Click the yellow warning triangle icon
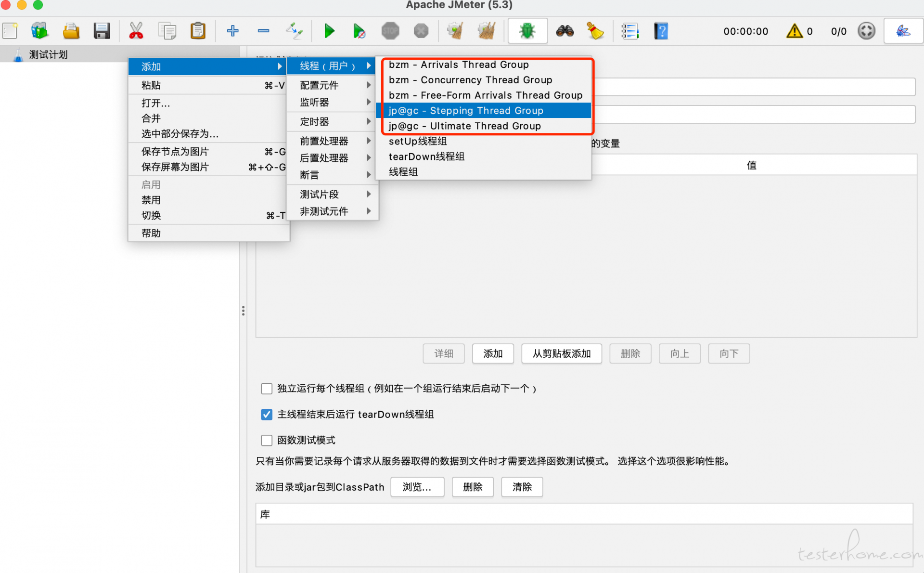 pyautogui.click(x=795, y=31)
